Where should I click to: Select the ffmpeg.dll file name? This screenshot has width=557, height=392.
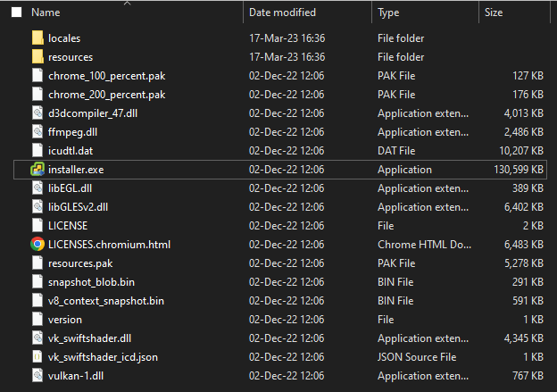[73, 132]
